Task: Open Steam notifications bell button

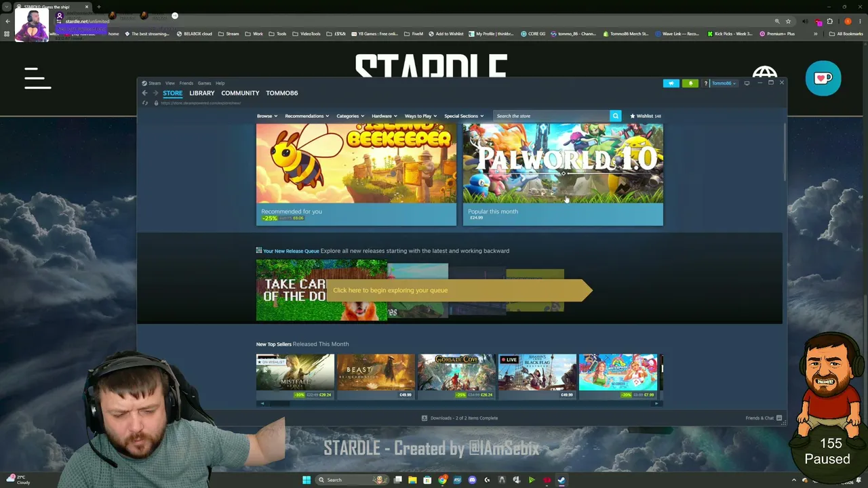Action: pos(690,83)
